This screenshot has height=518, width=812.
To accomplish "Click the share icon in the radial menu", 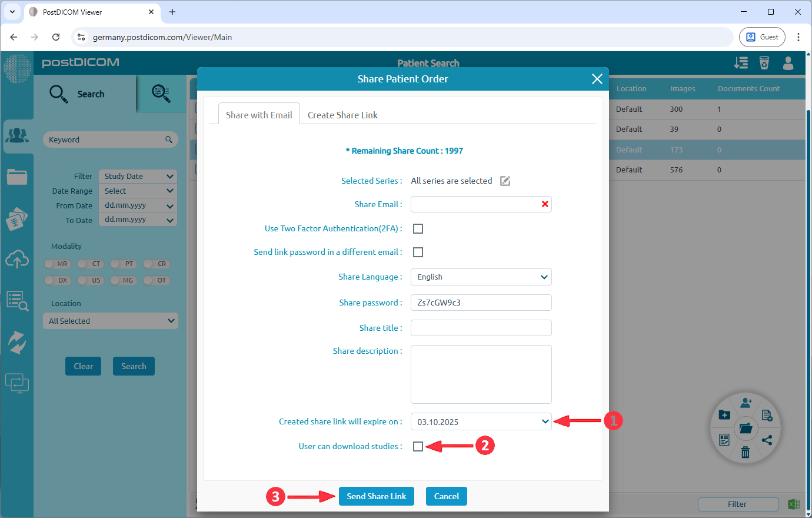I will pos(768,440).
